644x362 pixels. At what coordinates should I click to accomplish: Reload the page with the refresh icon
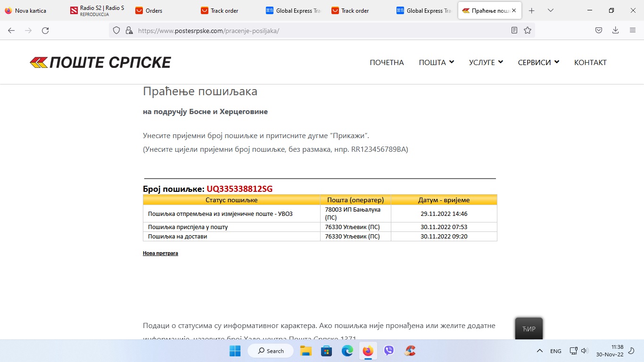pos(45,30)
